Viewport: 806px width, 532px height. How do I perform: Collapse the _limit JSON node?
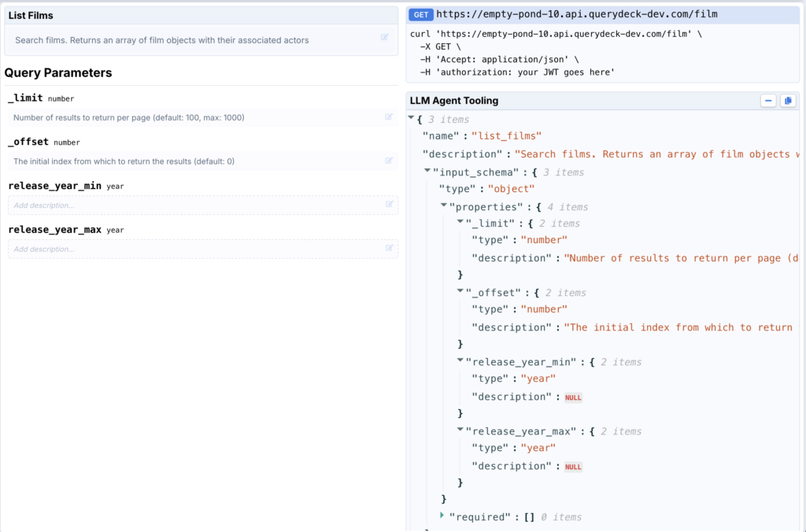coord(460,223)
